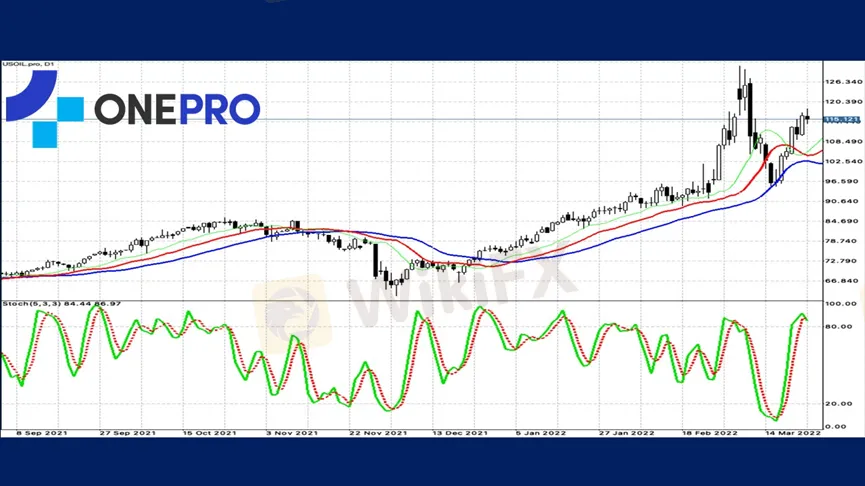This screenshot has height=486, width=865.
Task: Click the 100.00 stochastic scale label
Action: tap(839, 304)
